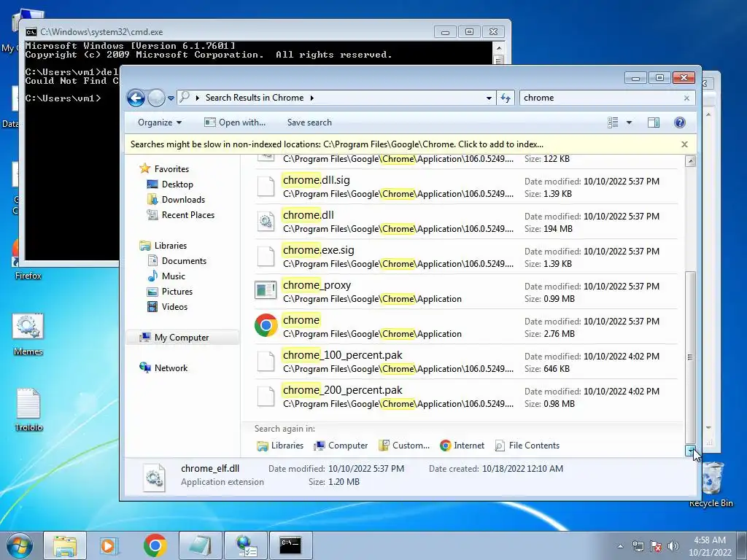
Task: Select the chrome.dll.sig file icon
Action: coord(266,186)
